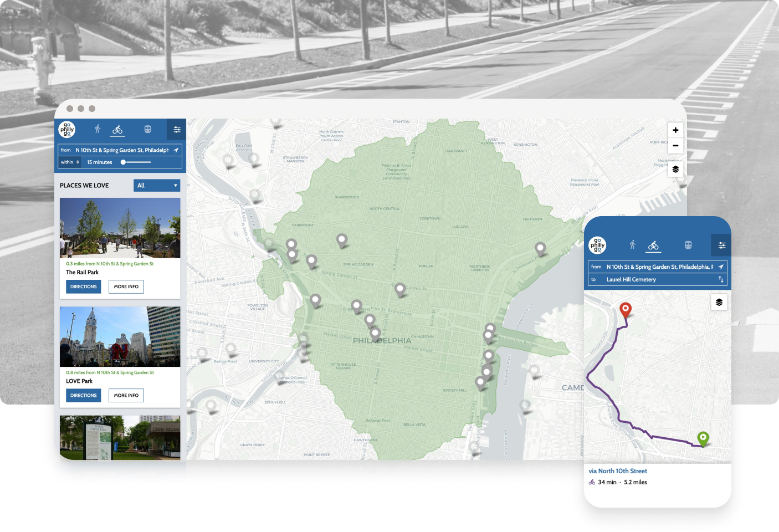The width and height of the screenshot is (779, 532).
Task: Toggle transit mode in the mobile panel
Action: click(688, 245)
